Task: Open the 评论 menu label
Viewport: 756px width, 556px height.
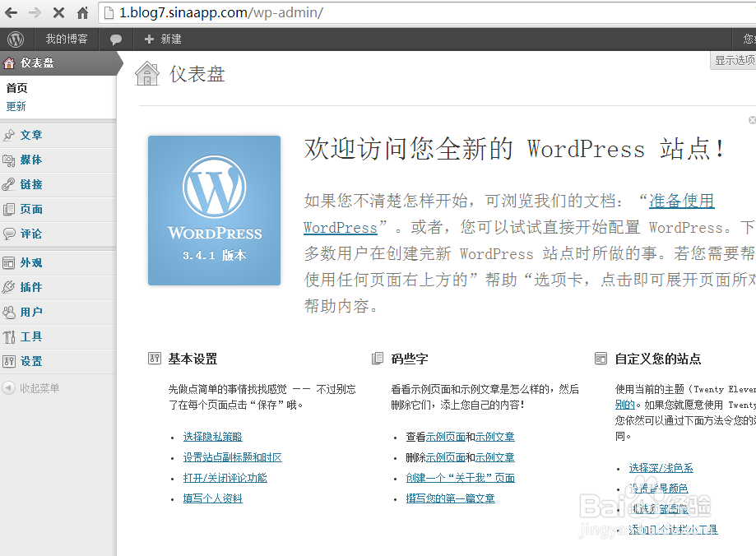Action: [x=31, y=234]
